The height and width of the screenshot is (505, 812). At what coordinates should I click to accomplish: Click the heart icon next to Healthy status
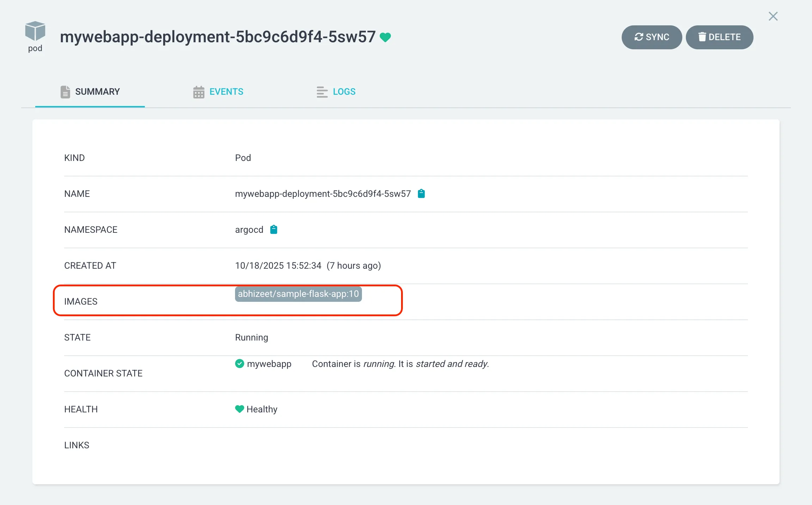point(240,409)
